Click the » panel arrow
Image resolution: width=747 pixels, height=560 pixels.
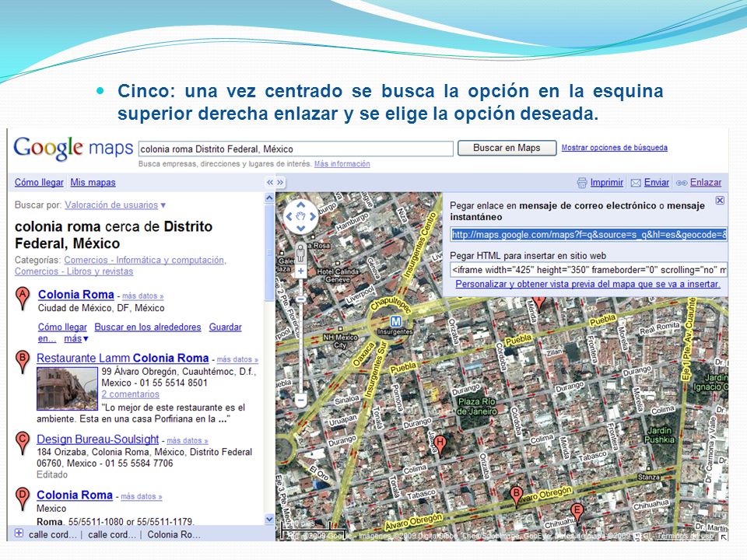[x=280, y=182]
